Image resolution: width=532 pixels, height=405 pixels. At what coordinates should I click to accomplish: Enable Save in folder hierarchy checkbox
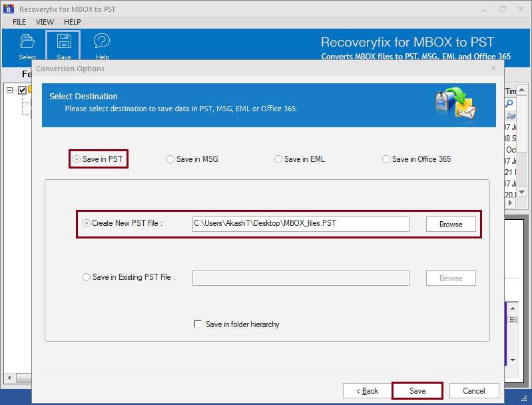coord(198,324)
